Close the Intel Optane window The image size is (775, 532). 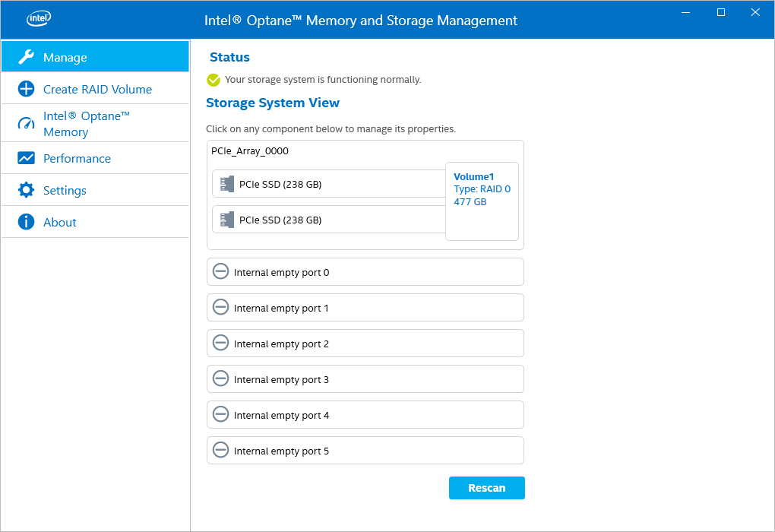(755, 12)
